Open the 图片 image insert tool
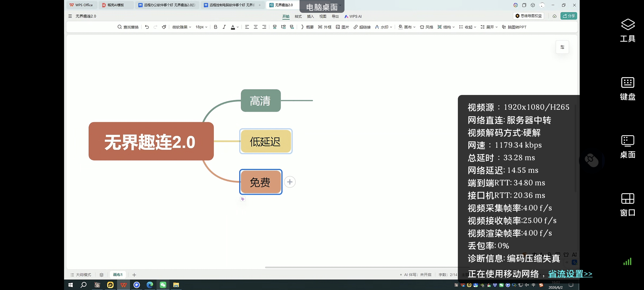 (342, 27)
